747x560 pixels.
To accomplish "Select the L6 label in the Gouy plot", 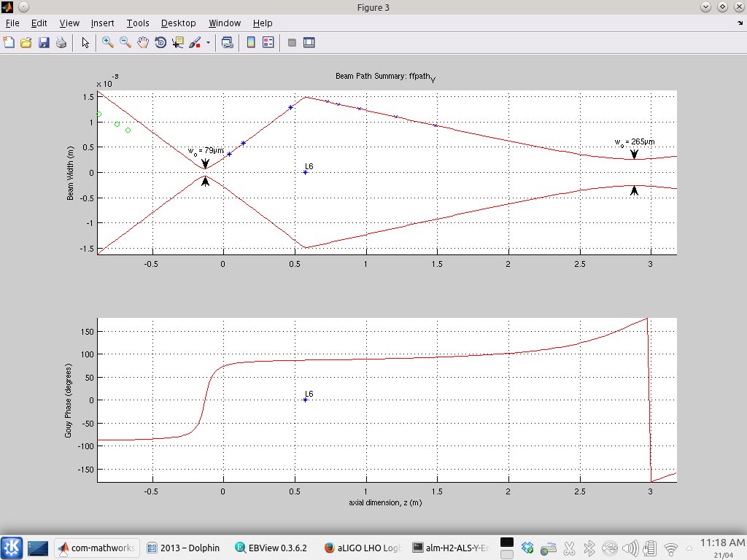I will click(x=309, y=394).
